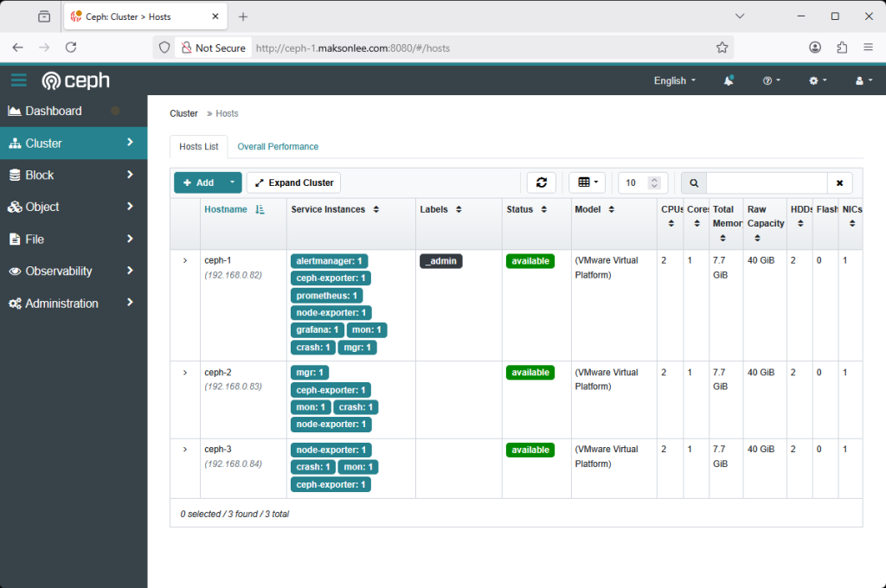This screenshot has height=588, width=886.
Task: Sort by Hostname column
Action: [234, 209]
